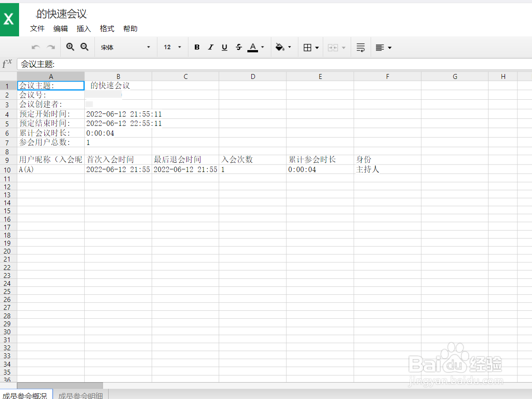Select cell 会议号:
The height and width of the screenshot is (399, 532).
coord(51,95)
